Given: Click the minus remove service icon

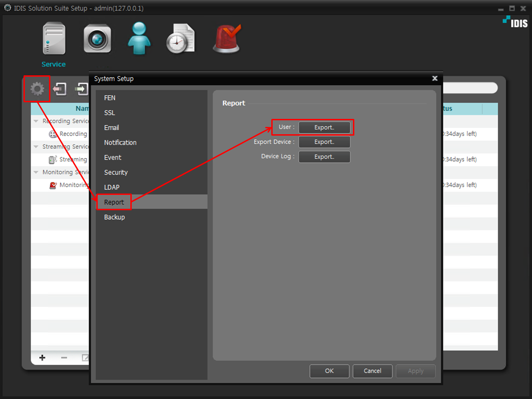Looking at the screenshot, I should pos(64,357).
